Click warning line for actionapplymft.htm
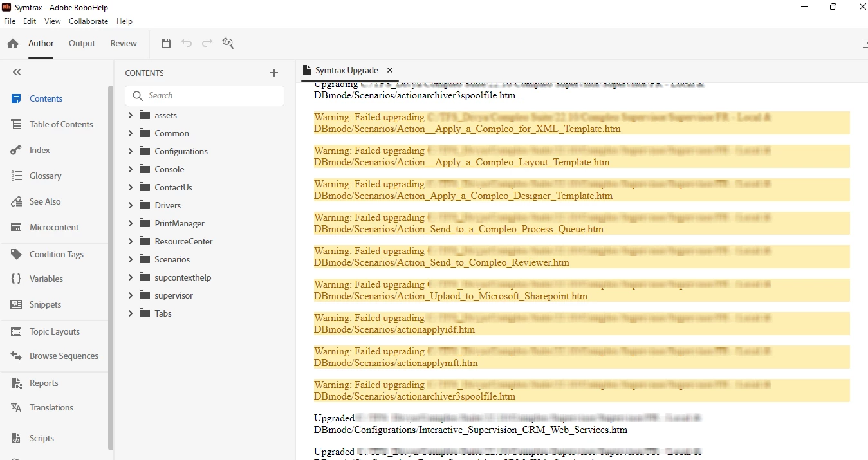The width and height of the screenshot is (868, 460). 582,357
